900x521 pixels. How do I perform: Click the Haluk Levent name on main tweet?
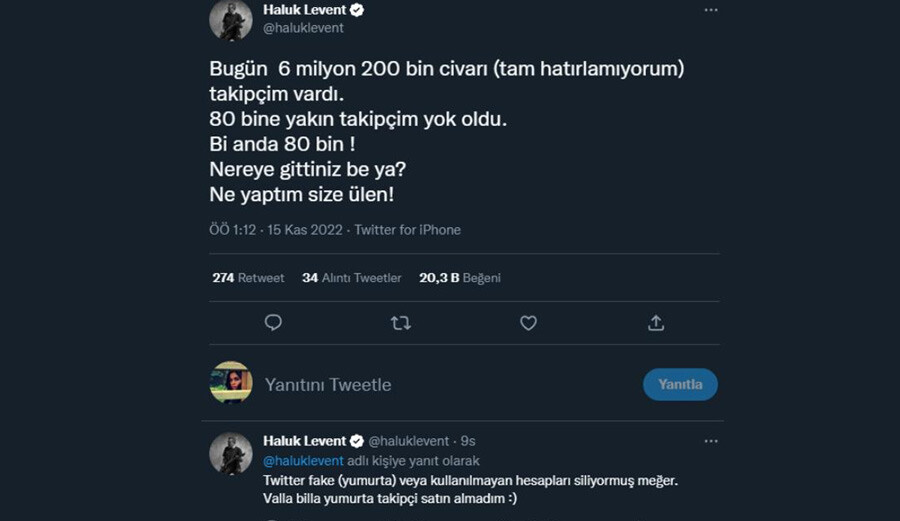pyautogui.click(x=304, y=10)
